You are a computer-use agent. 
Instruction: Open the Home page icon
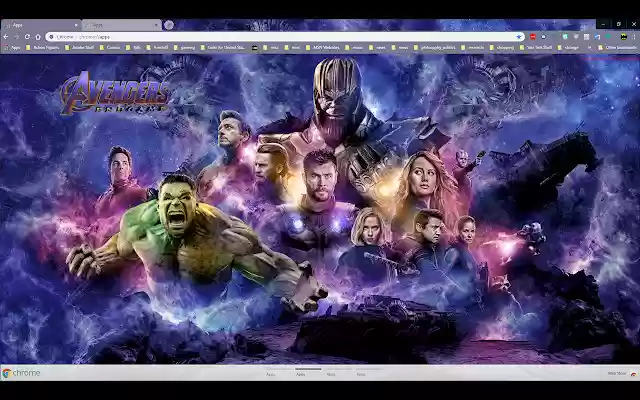(38, 37)
